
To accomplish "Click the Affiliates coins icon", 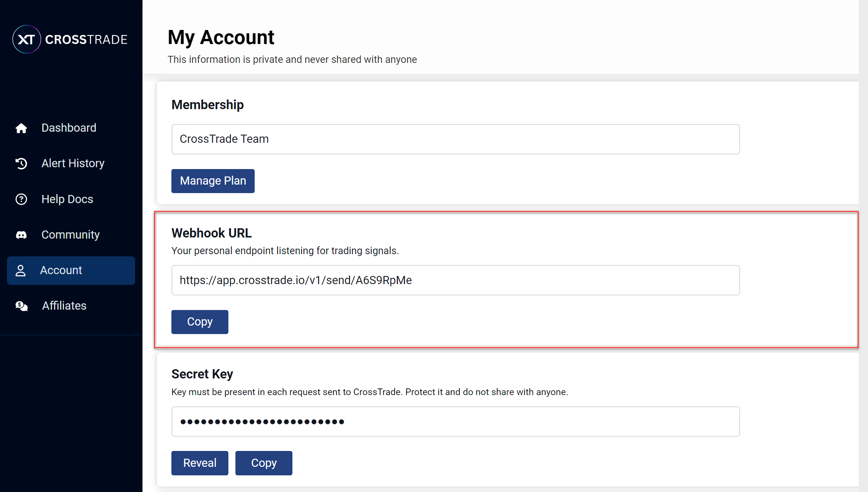I will coord(21,306).
